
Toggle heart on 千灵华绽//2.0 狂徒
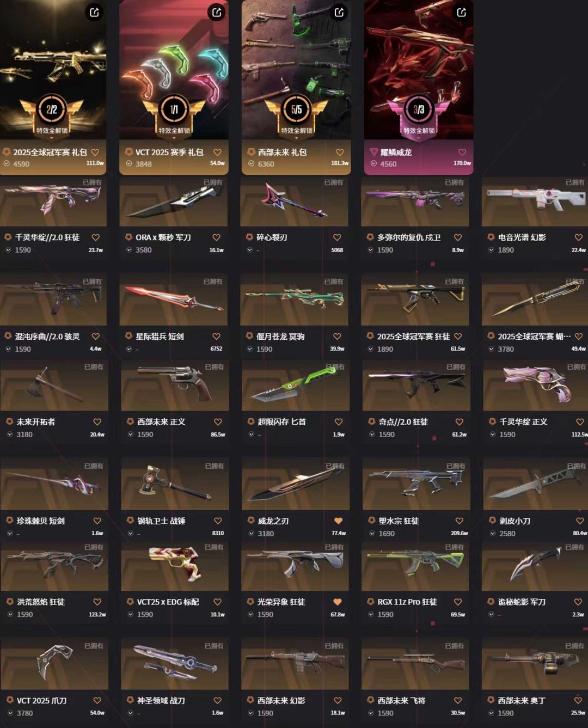(x=95, y=237)
